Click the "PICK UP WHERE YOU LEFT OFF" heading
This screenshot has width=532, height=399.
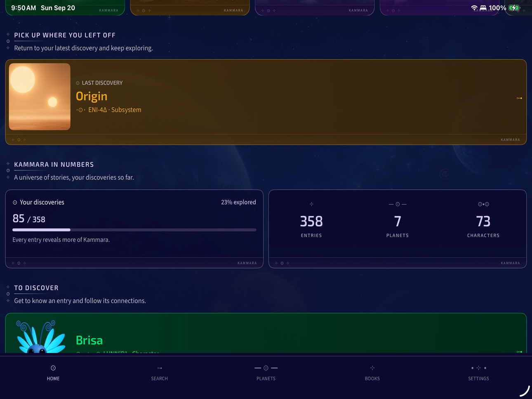tap(65, 35)
